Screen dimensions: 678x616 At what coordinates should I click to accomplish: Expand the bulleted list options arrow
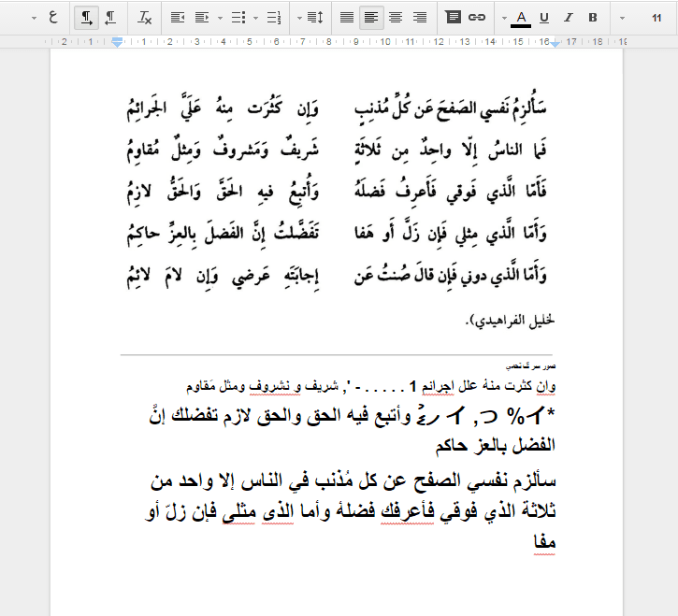point(221,18)
